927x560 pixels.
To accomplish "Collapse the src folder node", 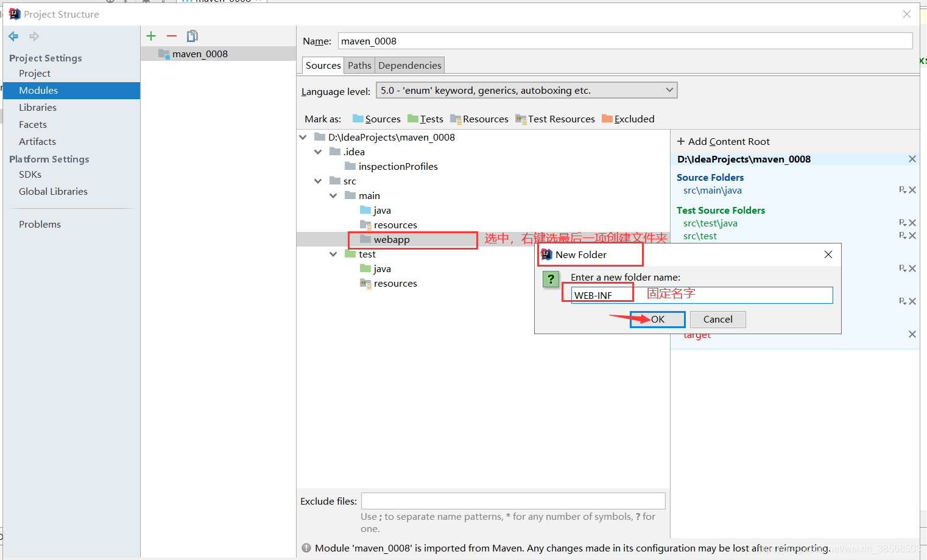I will click(x=318, y=181).
